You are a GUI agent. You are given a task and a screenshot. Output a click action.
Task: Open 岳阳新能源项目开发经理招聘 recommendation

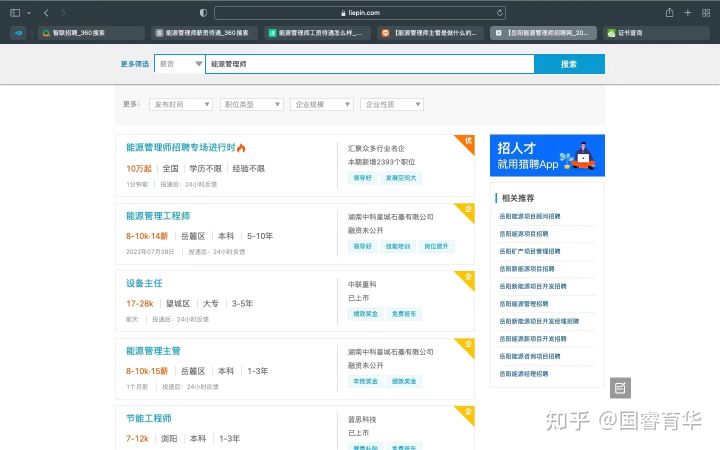coord(539,321)
